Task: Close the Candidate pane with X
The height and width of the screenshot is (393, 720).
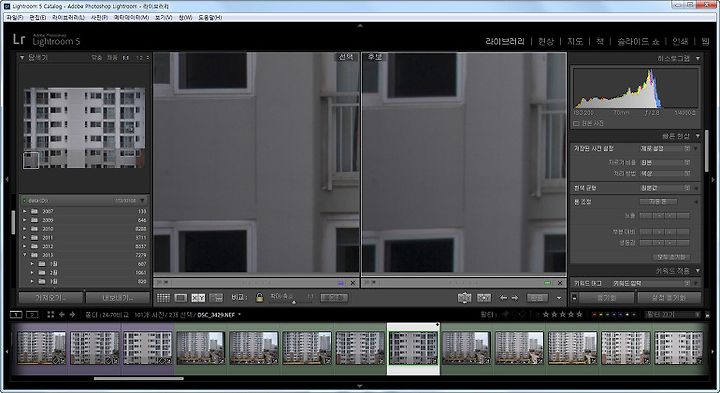Action: (x=560, y=283)
